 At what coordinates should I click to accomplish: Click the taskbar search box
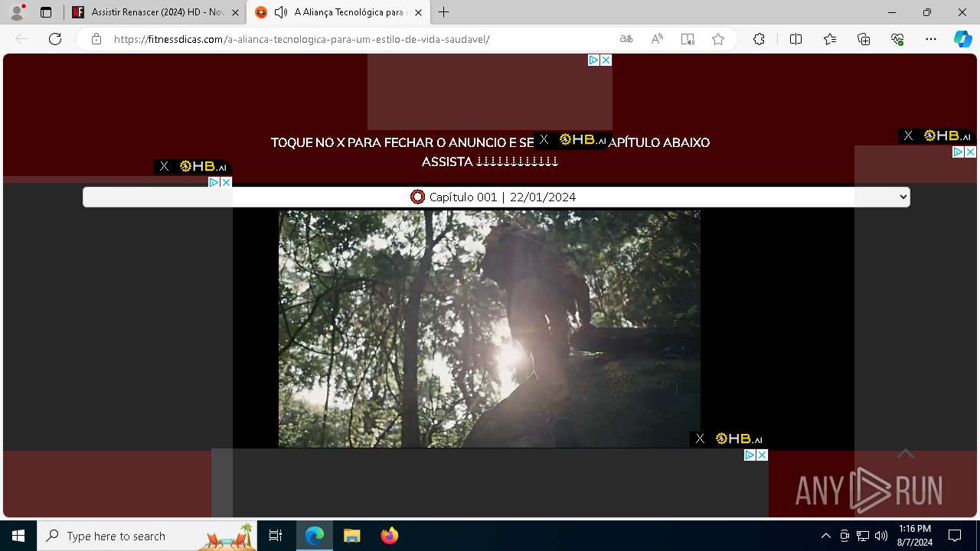[x=147, y=536]
